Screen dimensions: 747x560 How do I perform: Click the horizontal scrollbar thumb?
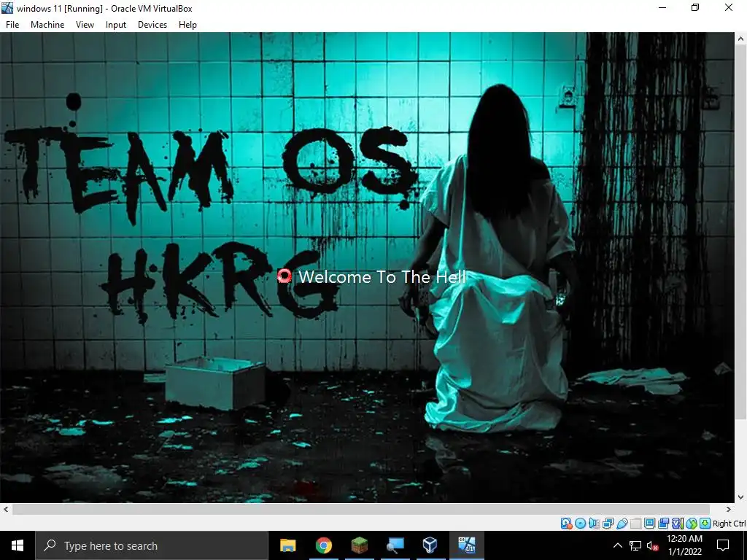click(360, 510)
